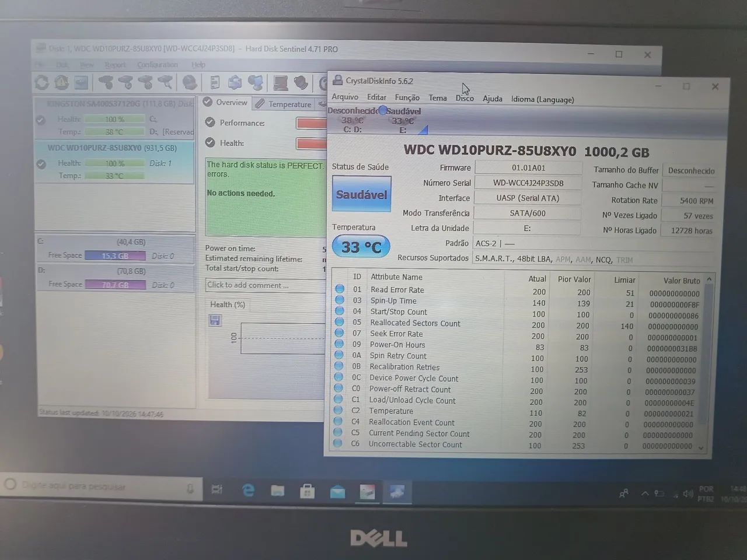Click the 33 °C temperature button
This screenshot has width=747, height=560.
coord(361,247)
